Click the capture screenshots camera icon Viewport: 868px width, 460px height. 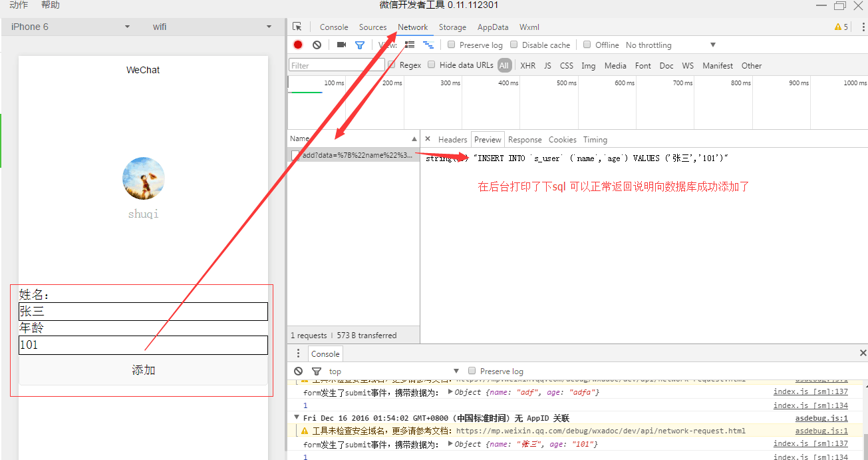(x=341, y=45)
